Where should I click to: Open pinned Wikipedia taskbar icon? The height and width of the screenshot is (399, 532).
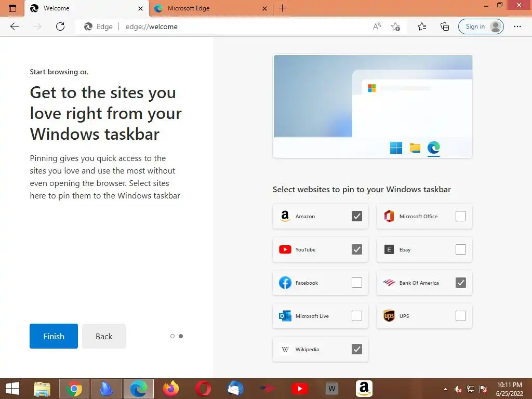(332, 389)
